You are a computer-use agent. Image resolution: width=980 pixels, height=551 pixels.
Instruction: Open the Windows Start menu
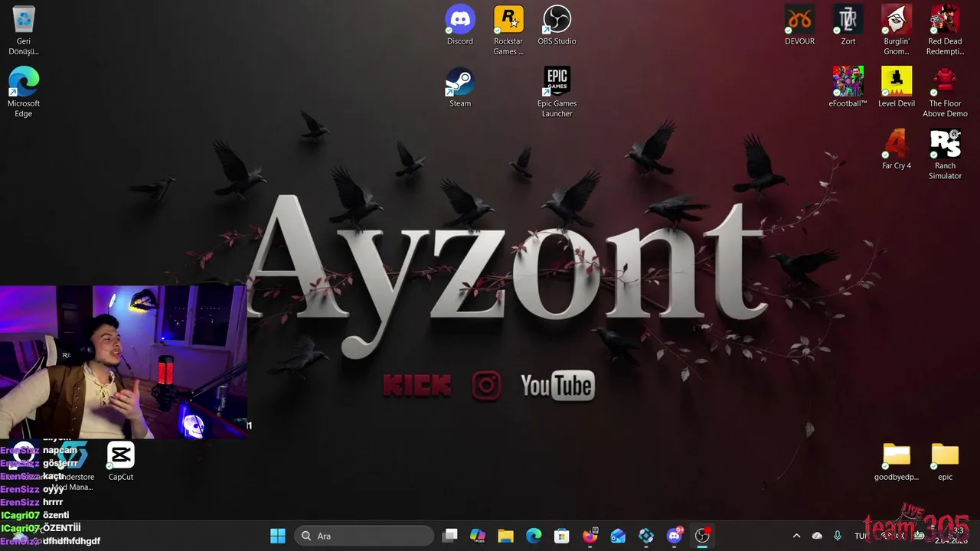tap(278, 536)
